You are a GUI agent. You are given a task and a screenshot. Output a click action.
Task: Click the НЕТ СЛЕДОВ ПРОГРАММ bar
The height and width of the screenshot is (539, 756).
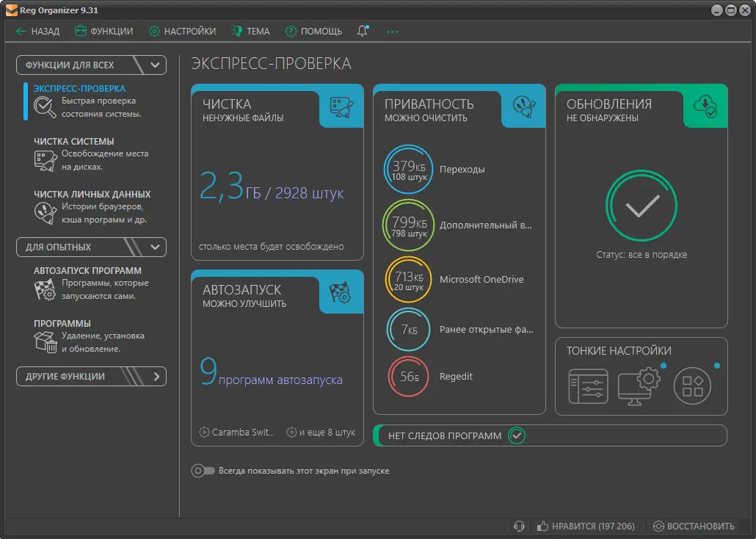click(x=550, y=435)
